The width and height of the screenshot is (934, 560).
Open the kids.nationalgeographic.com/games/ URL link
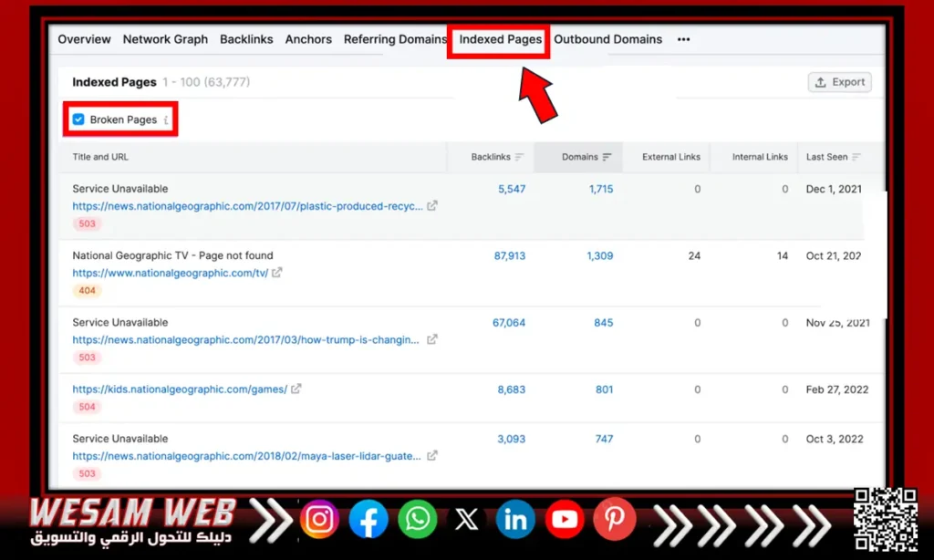click(180, 389)
